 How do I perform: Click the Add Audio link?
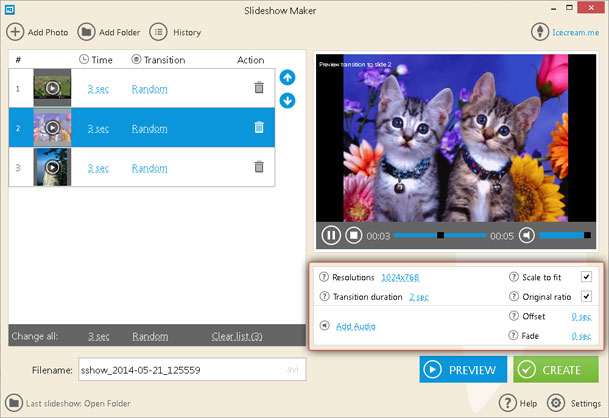(356, 326)
